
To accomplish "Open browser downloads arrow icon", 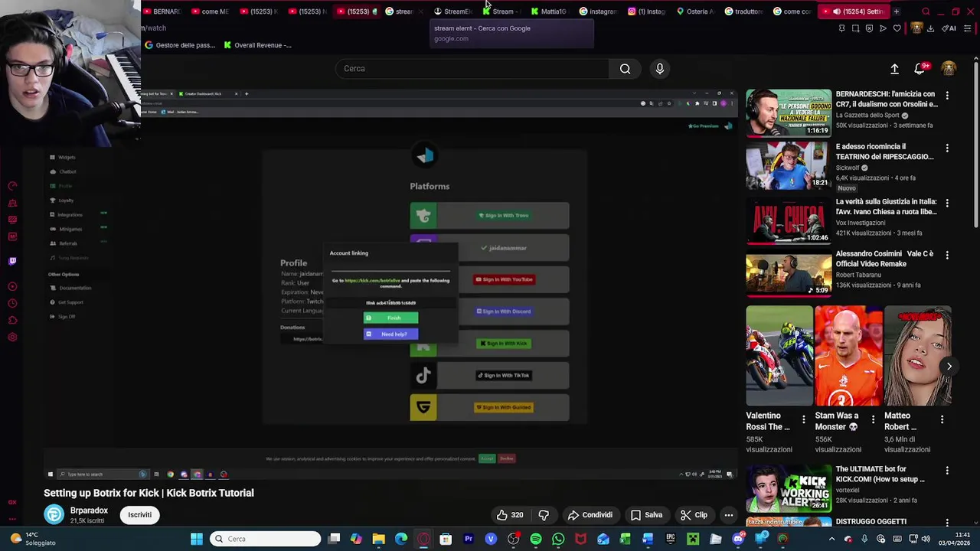I will 930,28.
